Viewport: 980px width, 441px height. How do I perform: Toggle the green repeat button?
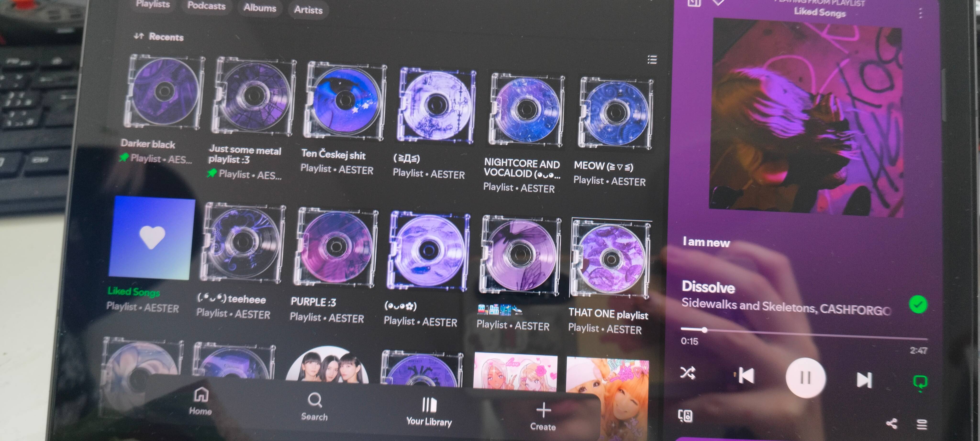click(x=920, y=382)
